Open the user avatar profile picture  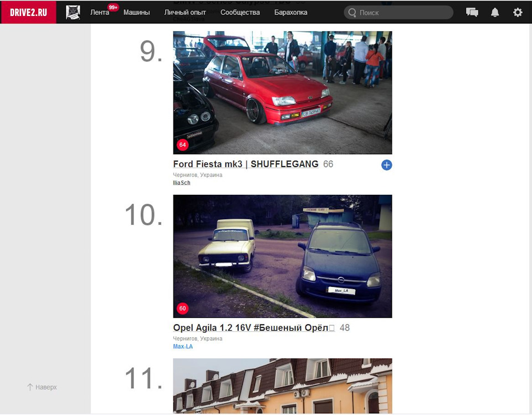(x=73, y=12)
